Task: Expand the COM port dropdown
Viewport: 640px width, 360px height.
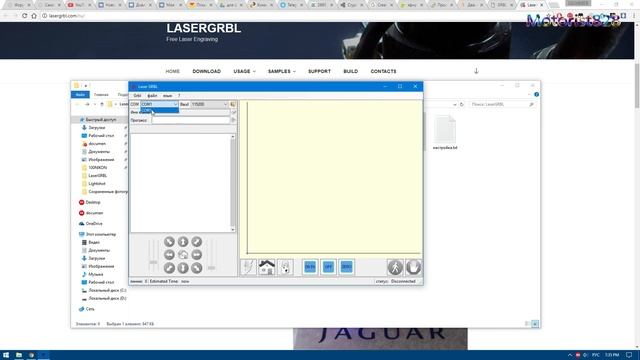Action: [x=176, y=104]
